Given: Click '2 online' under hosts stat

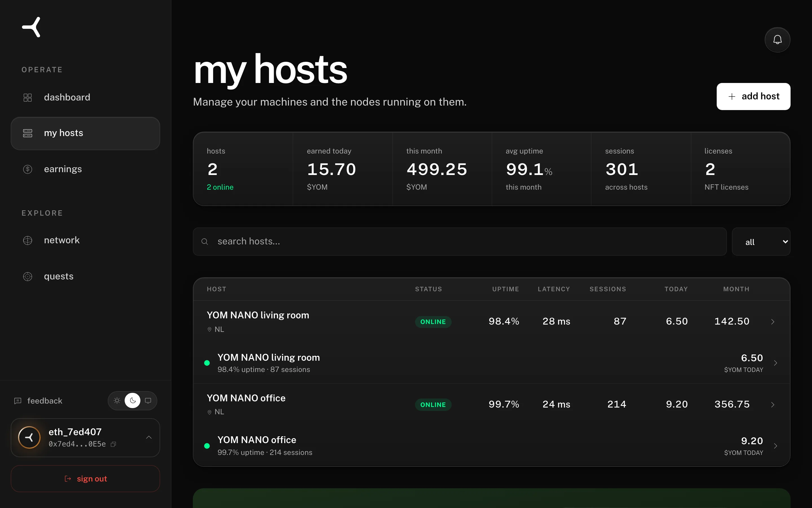Looking at the screenshot, I should (220, 187).
